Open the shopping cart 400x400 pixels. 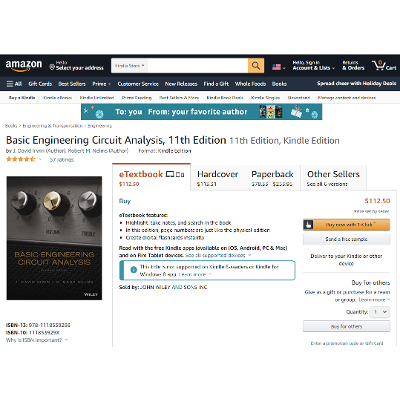[384, 65]
